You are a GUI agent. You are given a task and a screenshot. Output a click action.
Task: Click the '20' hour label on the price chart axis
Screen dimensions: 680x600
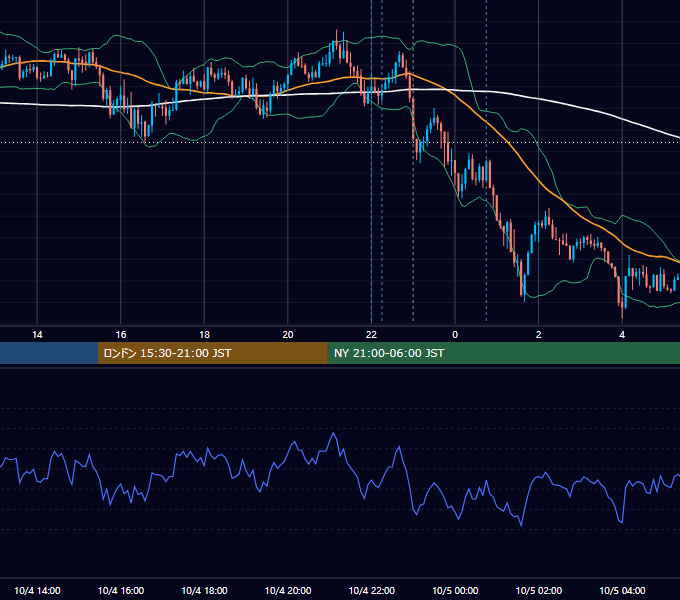(x=288, y=335)
